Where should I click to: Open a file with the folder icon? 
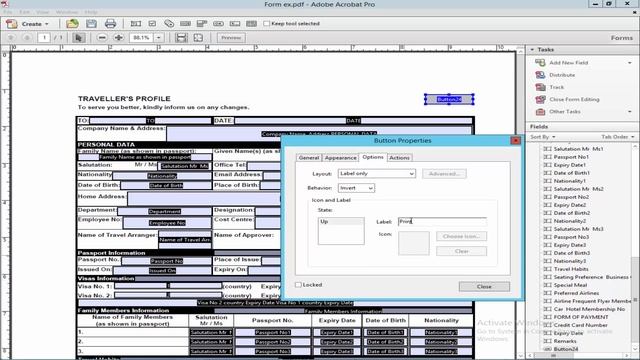coord(72,24)
